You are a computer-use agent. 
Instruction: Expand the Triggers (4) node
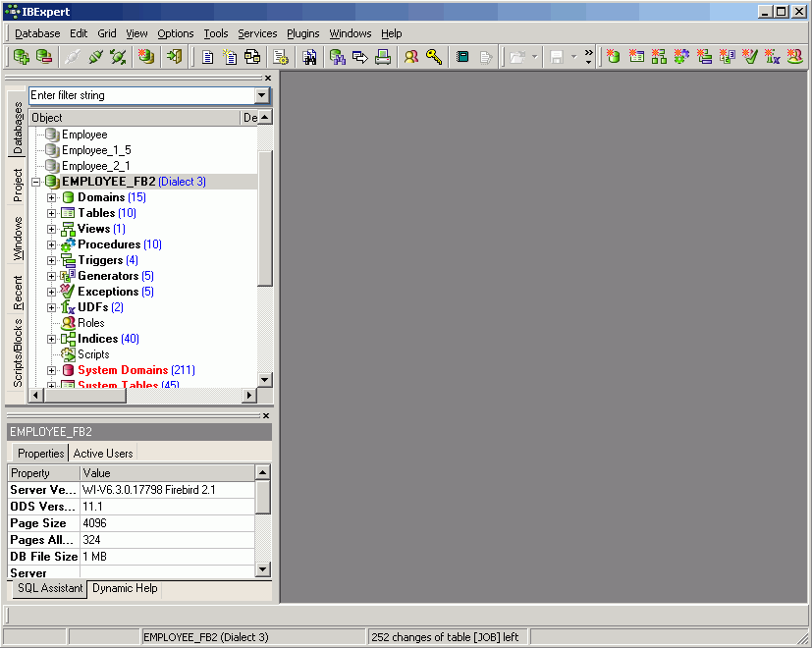point(51,260)
